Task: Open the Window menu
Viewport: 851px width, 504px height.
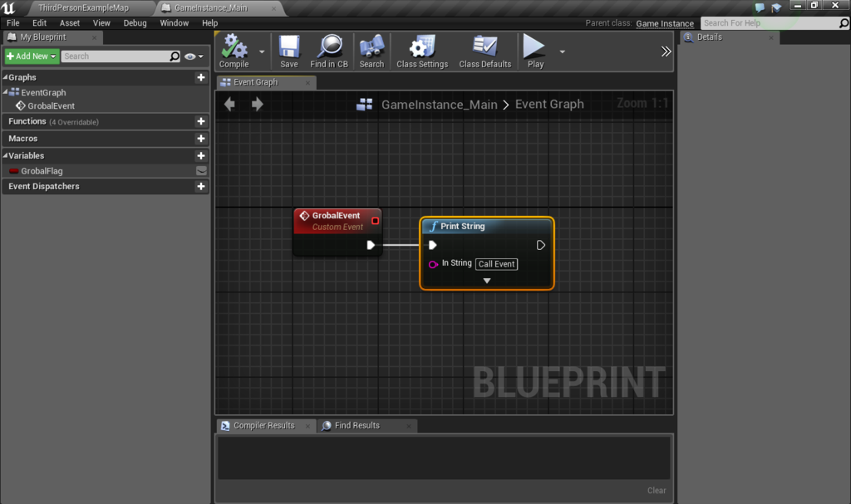Action: point(175,22)
